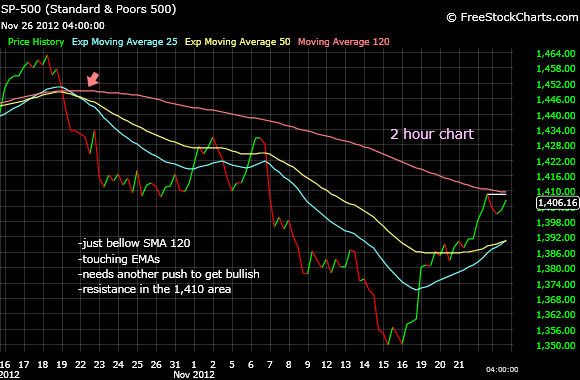580x380 pixels.
Task: Click date axis label 6
Action: click(x=251, y=365)
